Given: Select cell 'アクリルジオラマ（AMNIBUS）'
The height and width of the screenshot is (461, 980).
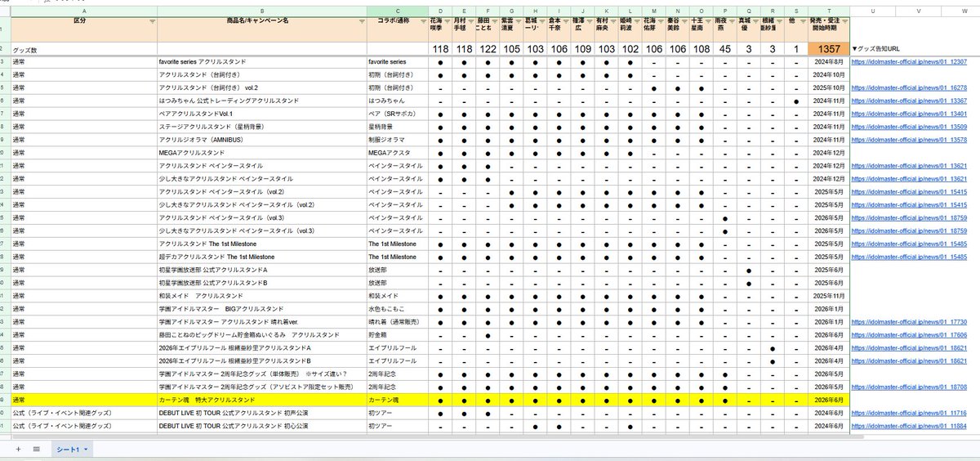Looking at the screenshot, I should click(262, 140).
